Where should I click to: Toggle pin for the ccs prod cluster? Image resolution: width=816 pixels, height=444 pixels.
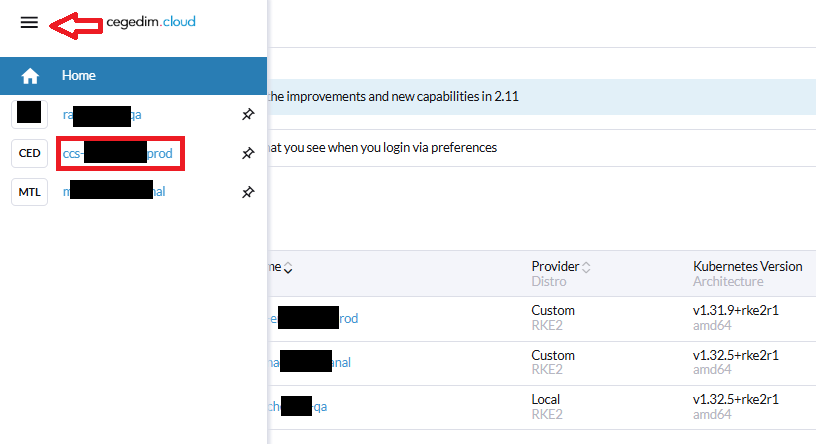pos(248,154)
